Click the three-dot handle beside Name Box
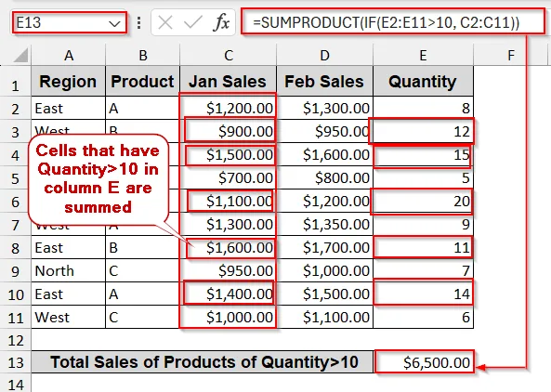This screenshot has height=392, width=551. (x=139, y=23)
